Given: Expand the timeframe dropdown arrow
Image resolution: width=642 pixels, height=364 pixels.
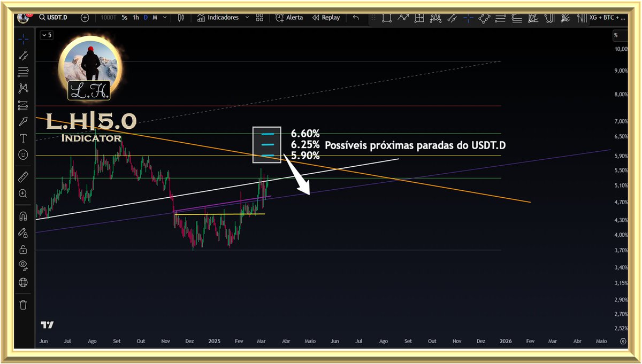Looking at the screenshot, I should (165, 18).
